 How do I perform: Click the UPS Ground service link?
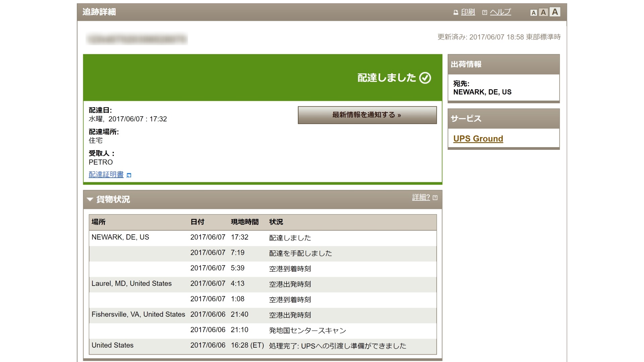(478, 138)
